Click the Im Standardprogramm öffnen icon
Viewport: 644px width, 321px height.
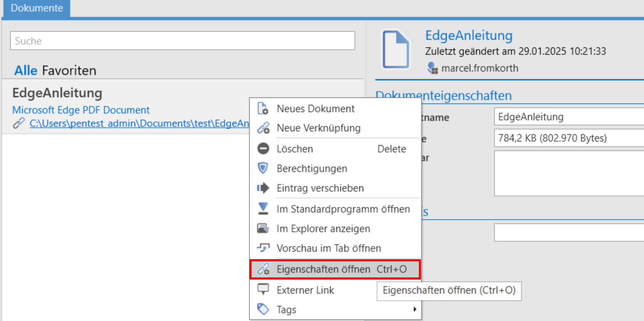click(263, 209)
